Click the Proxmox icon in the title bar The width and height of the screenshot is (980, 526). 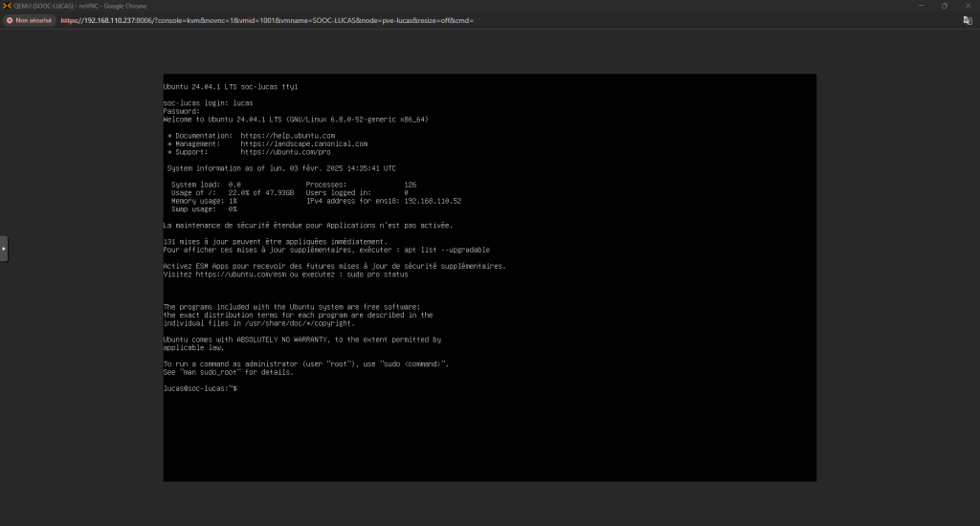pos(6,6)
